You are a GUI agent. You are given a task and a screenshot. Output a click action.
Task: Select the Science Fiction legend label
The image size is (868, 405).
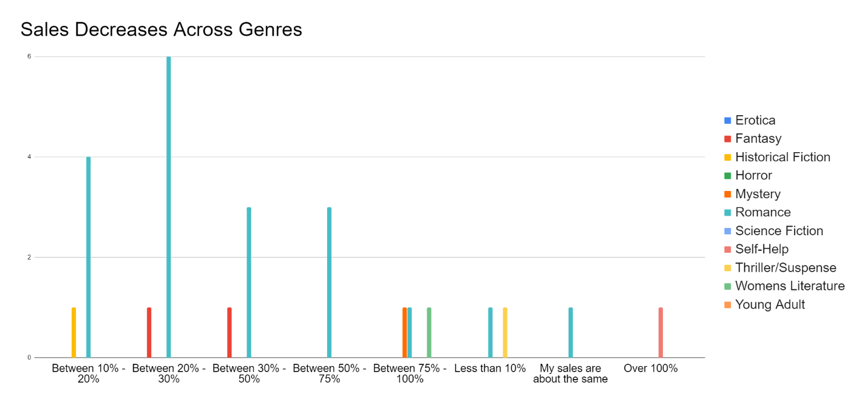[779, 231]
